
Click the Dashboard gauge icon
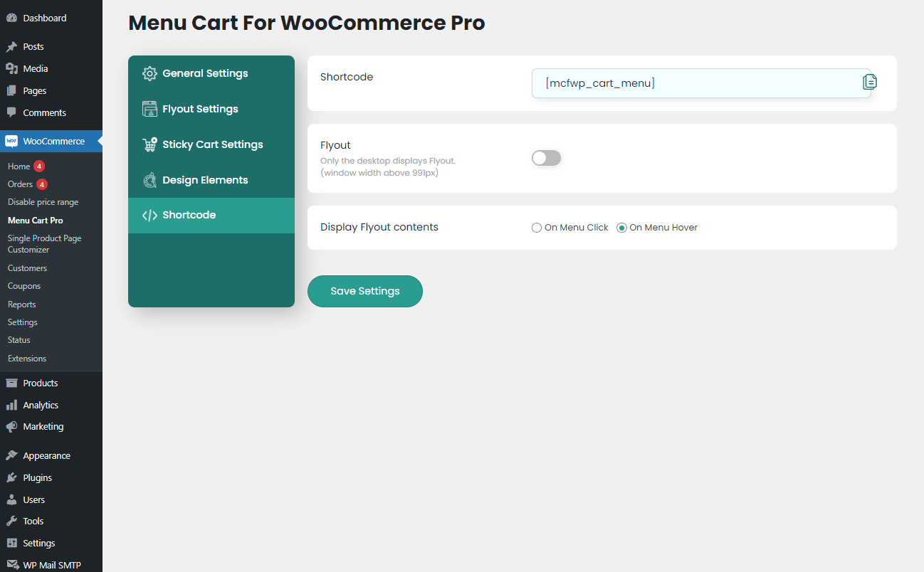[x=11, y=18]
